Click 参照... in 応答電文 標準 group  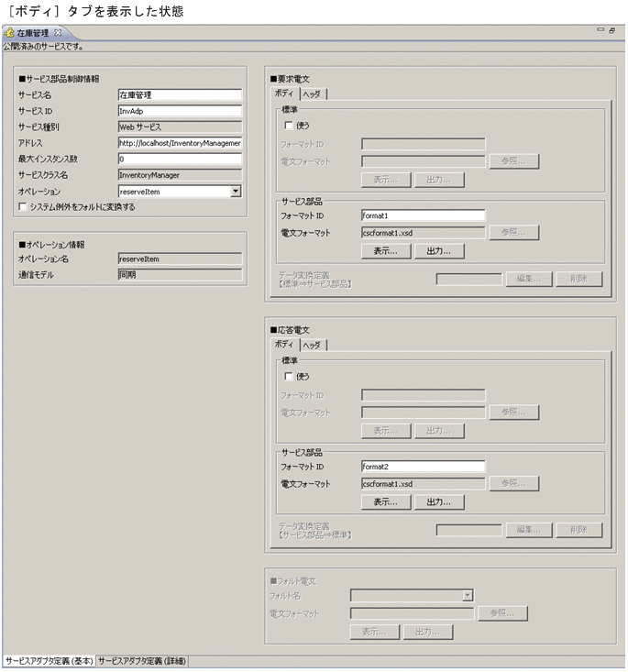(514, 413)
